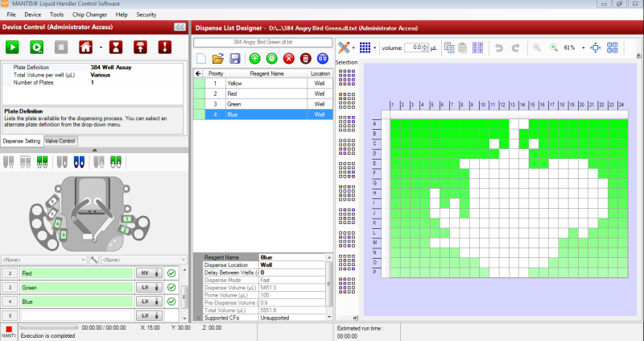Save the dispense list with the floppy disk icon
Viewport: 644px width, 341px height.
pyautogui.click(x=235, y=59)
